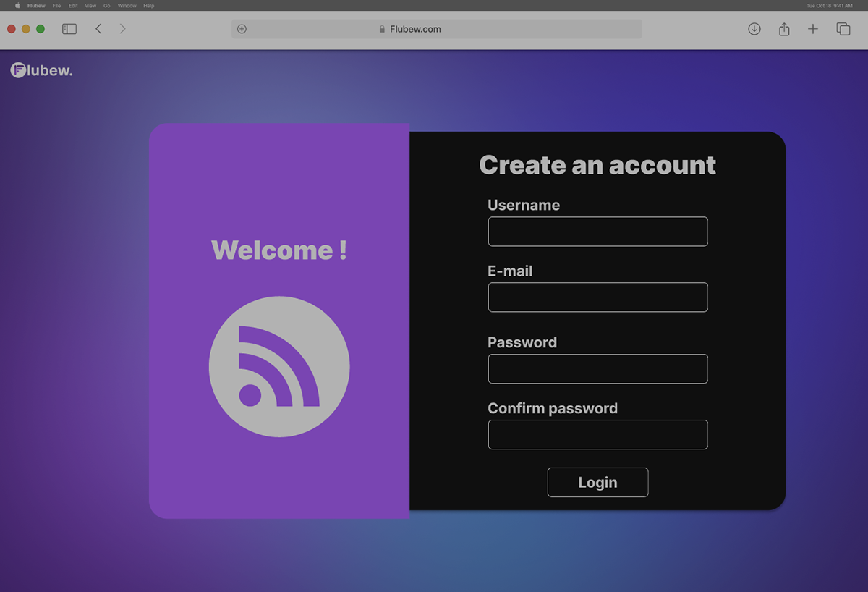Click the Login button

597,482
